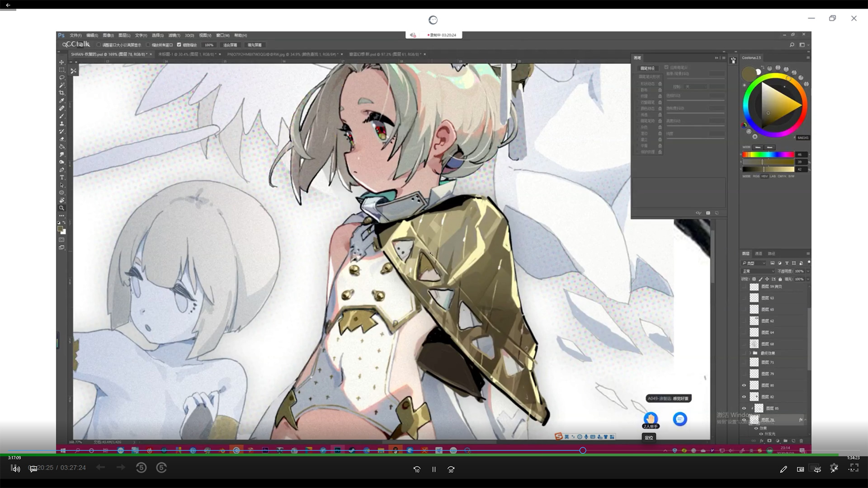Viewport: 868px width, 488px height.
Task: Click the fx layer style icon at Layers bottom
Action: (762, 441)
